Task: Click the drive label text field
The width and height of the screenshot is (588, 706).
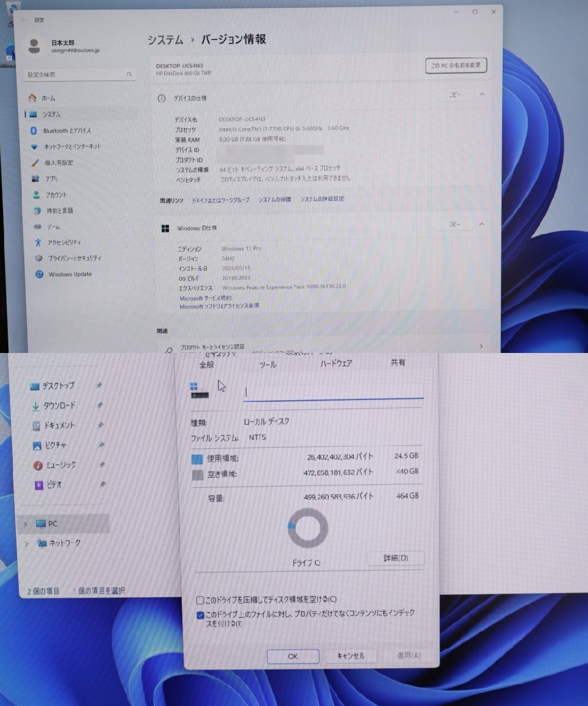Action: point(334,392)
